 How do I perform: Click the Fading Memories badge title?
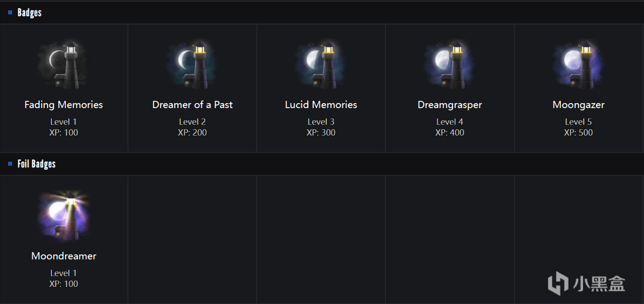63,105
